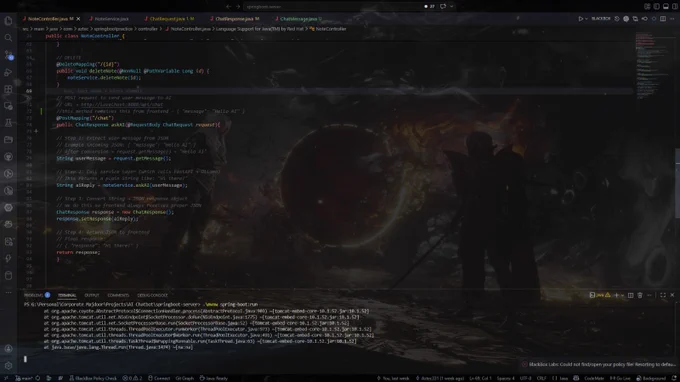
Task: Open the Extensions view
Action: point(8,89)
